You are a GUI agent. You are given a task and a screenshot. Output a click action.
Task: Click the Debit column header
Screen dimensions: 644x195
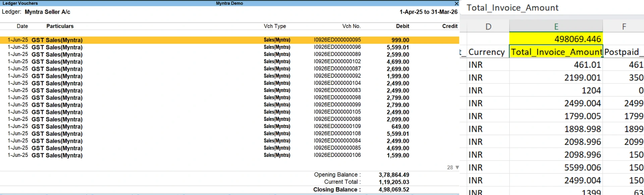[x=402, y=26]
